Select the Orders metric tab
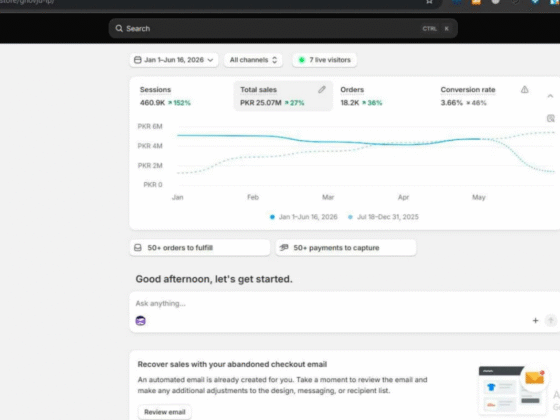Viewport: 560px width, 420px height. tap(383, 96)
